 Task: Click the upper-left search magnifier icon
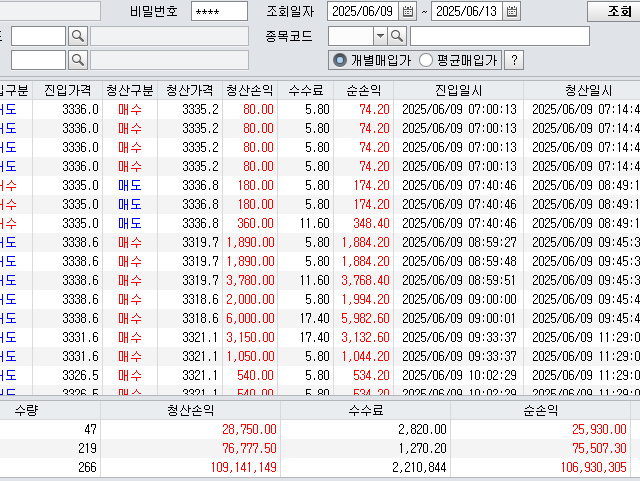click(77, 36)
